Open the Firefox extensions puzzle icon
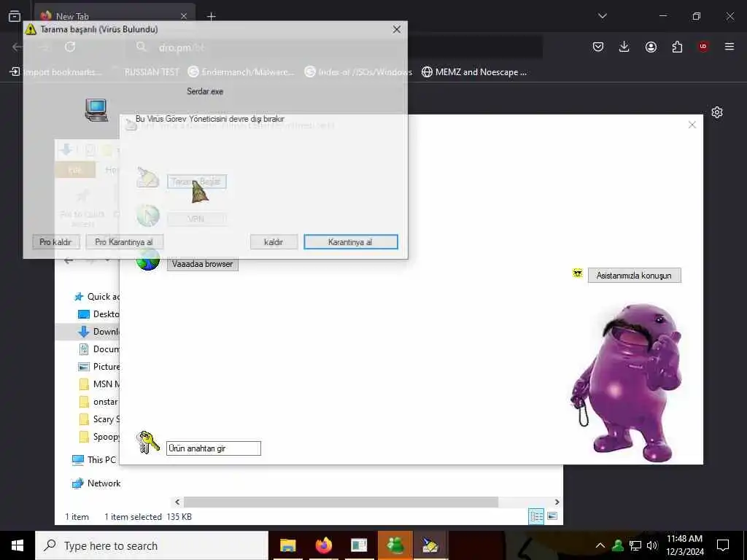This screenshot has height=560, width=747. [x=677, y=47]
